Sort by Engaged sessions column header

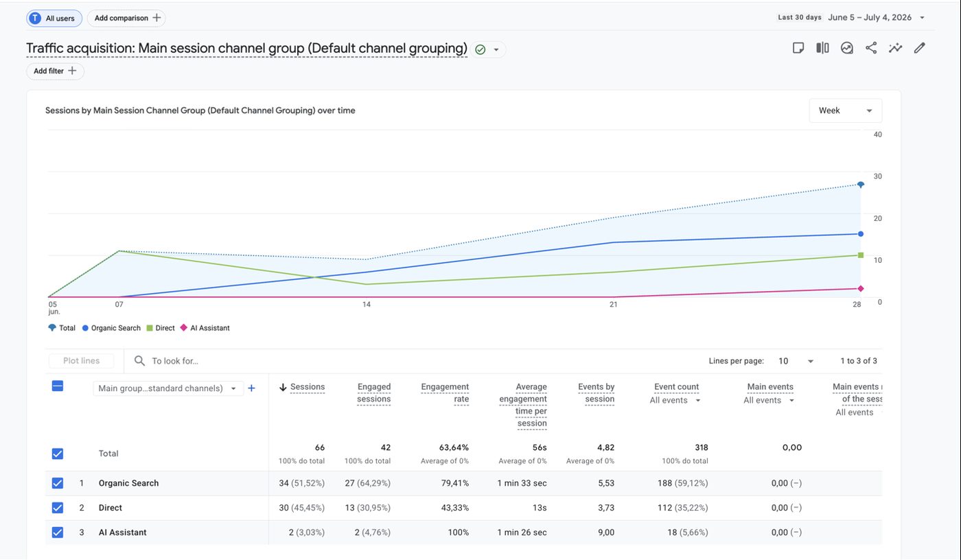tap(373, 393)
